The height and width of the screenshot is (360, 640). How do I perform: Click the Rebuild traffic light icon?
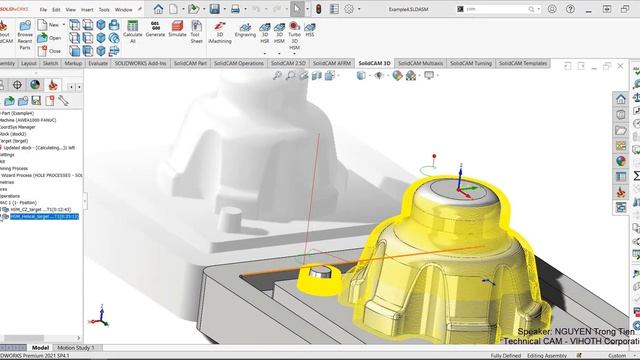pos(319,9)
